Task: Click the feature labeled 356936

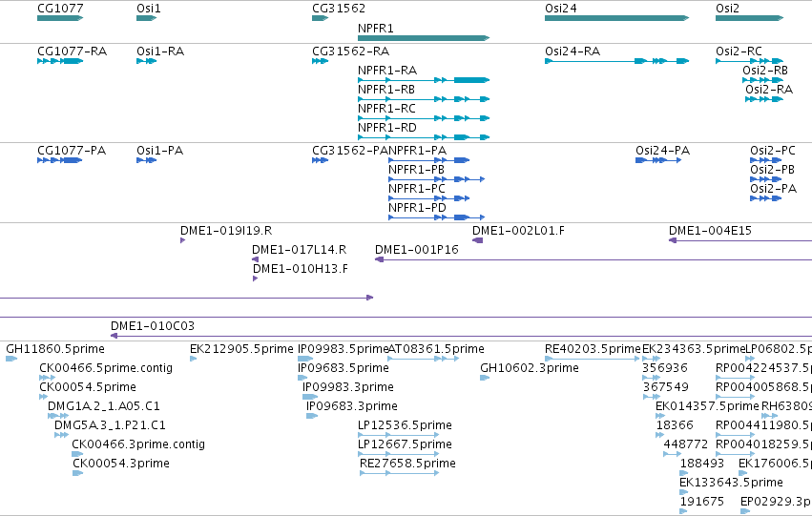Action: coord(651,378)
